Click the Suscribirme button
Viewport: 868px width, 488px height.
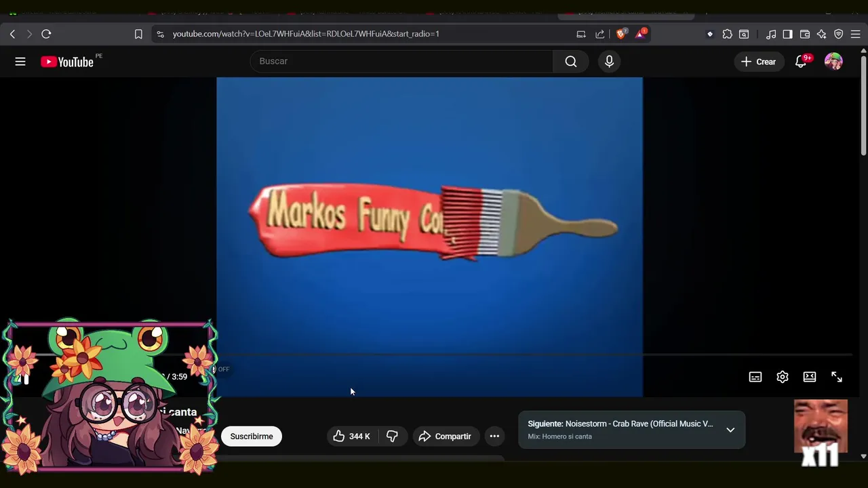(252, 436)
